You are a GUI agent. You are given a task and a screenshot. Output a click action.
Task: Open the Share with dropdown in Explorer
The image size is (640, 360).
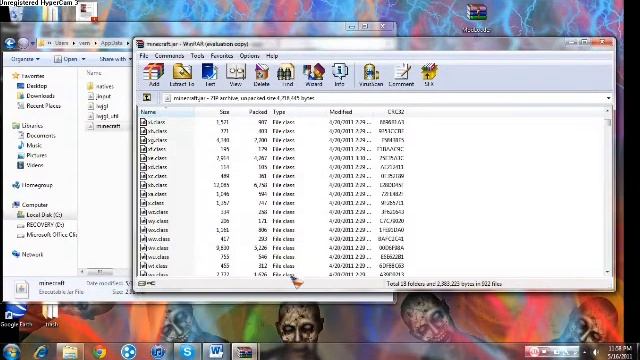115,59
